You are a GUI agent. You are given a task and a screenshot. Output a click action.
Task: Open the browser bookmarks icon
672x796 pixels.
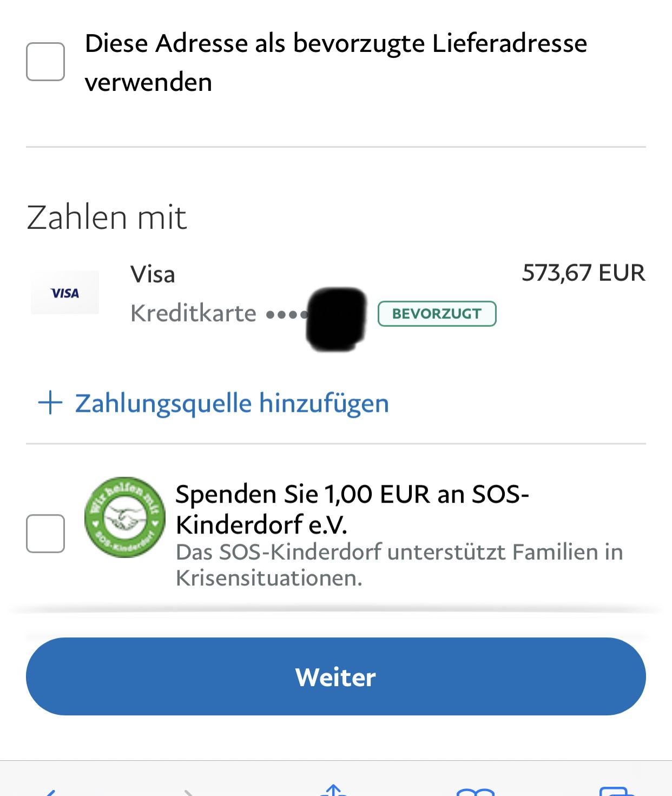[476, 791]
